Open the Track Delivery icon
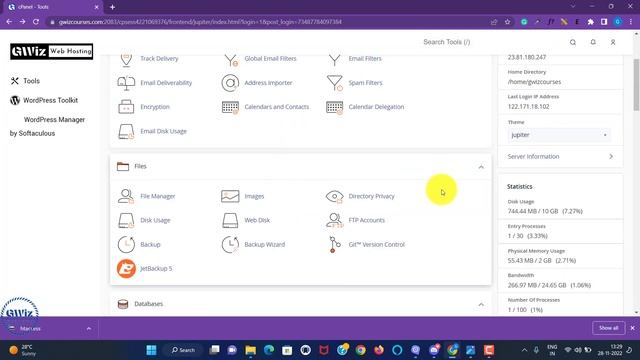The image size is (640, 360). point(126,59)
